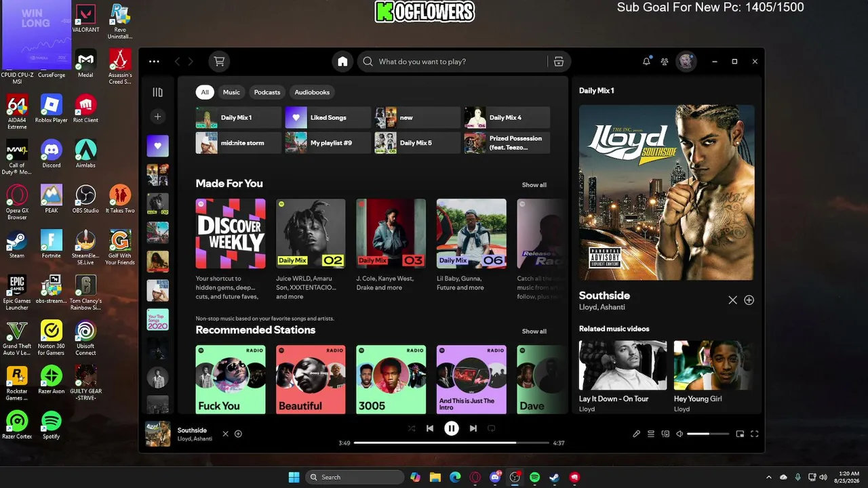Skip to the next track

click(473, 428)
